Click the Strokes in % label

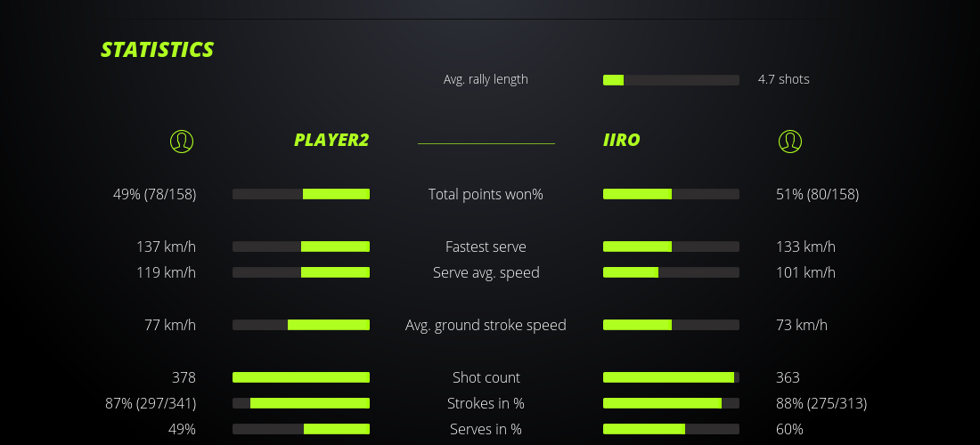[486, 403]
